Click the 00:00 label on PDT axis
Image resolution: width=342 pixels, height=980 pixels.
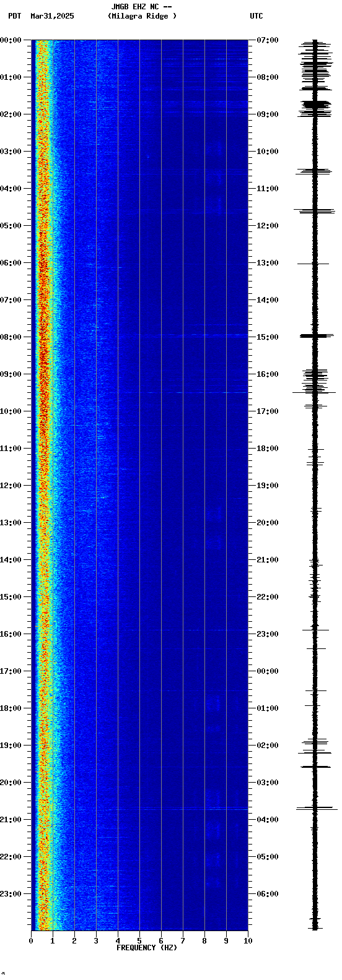click(x=11, y=40)
